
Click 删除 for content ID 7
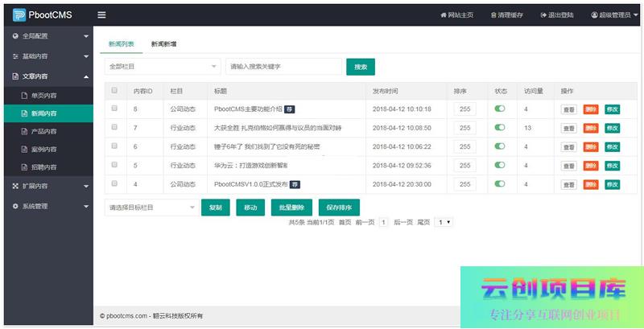(591, 129)
